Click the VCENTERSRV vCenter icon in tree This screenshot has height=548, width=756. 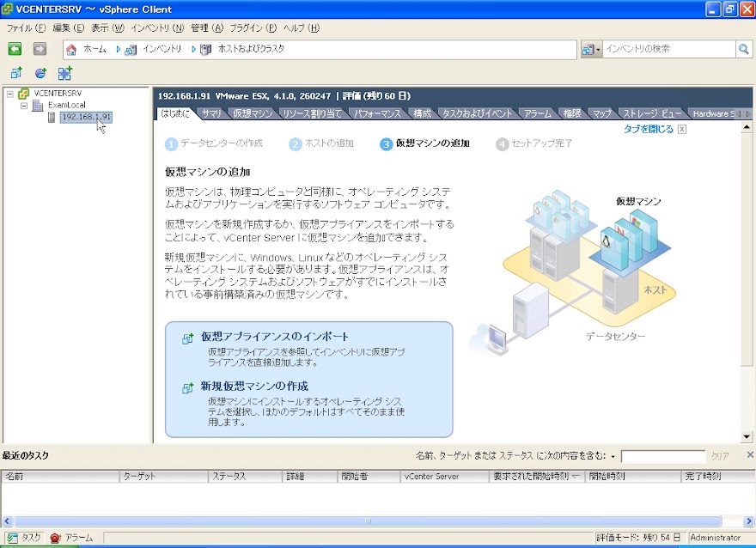[24, 93]
